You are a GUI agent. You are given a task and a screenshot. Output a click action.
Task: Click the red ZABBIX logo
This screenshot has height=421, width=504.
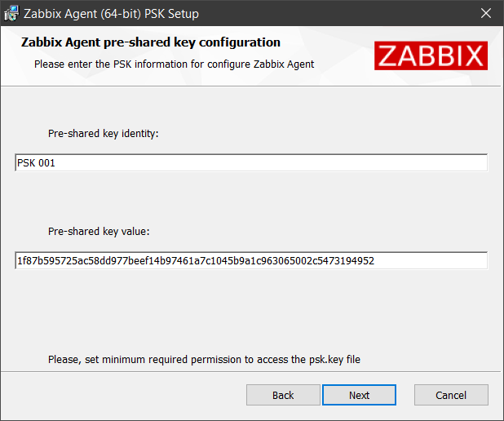coord(431,55)
